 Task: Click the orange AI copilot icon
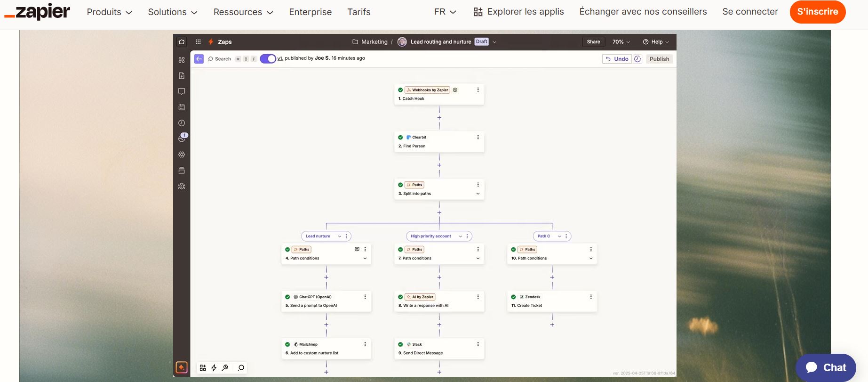tap(182, 367)
